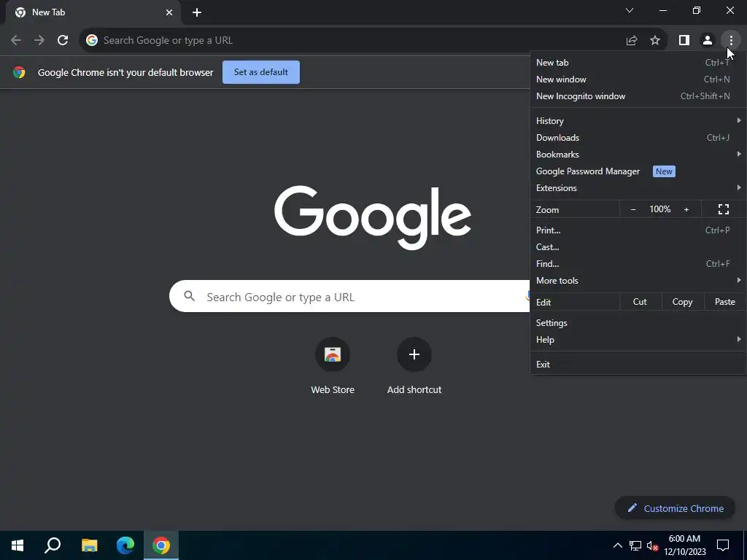Image resolution: width=747 pixels, height=560 pixels.
Task: Choose Print... from the menu
Action: pos(638,230)
